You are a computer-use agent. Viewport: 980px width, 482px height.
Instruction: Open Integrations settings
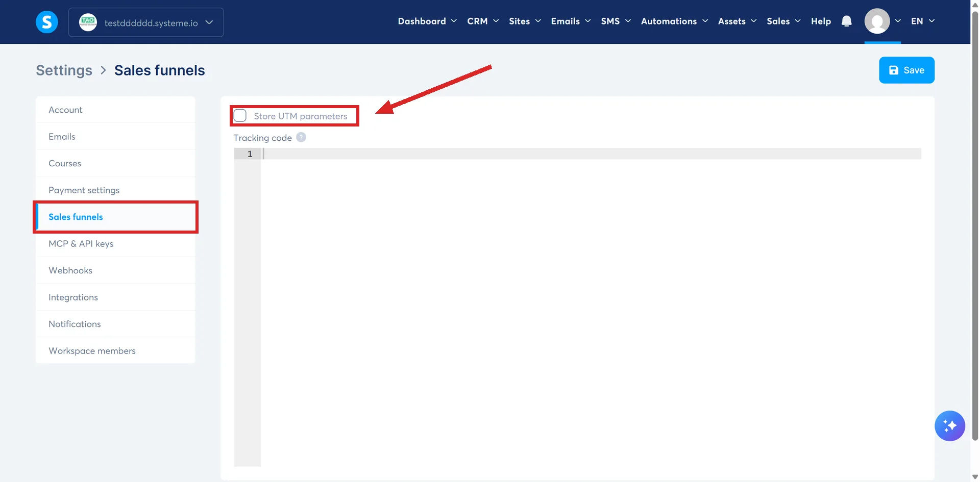click(x=115, y=297)
